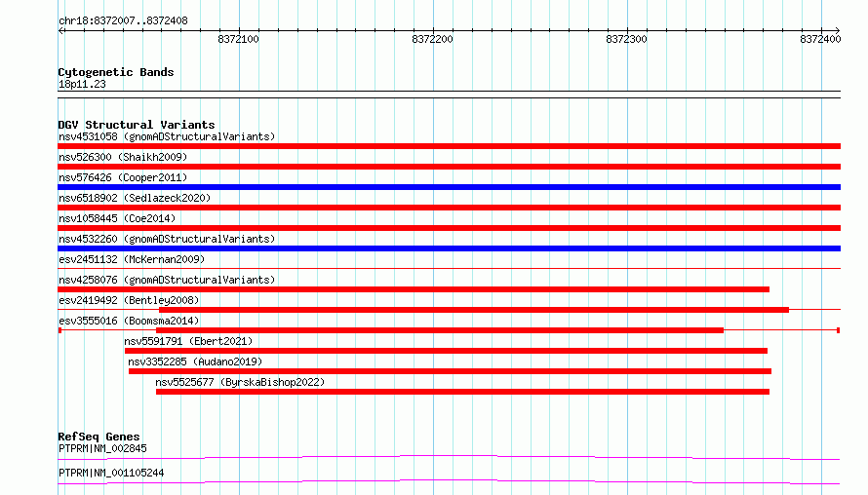Select the red bar under nsv4258076
Viewport: 868px width, 495px height.
pyautogui.click(x=414, y=289)
